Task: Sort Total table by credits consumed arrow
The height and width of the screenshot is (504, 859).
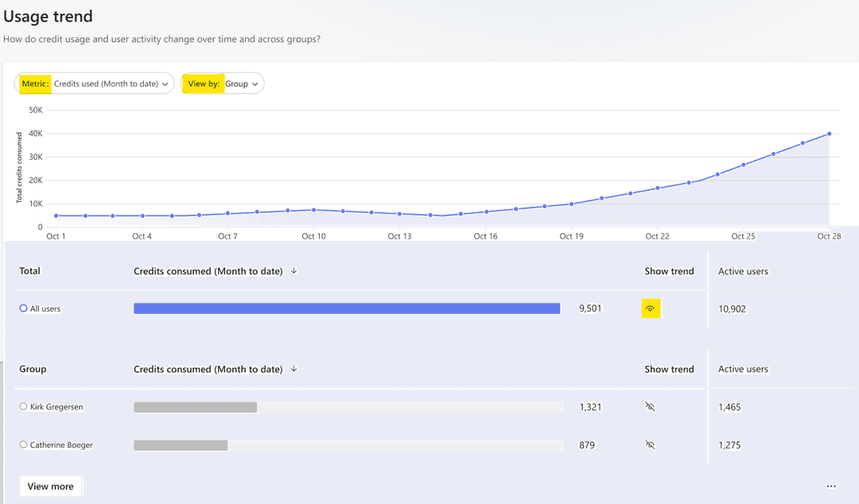Action: pos(294,270)
